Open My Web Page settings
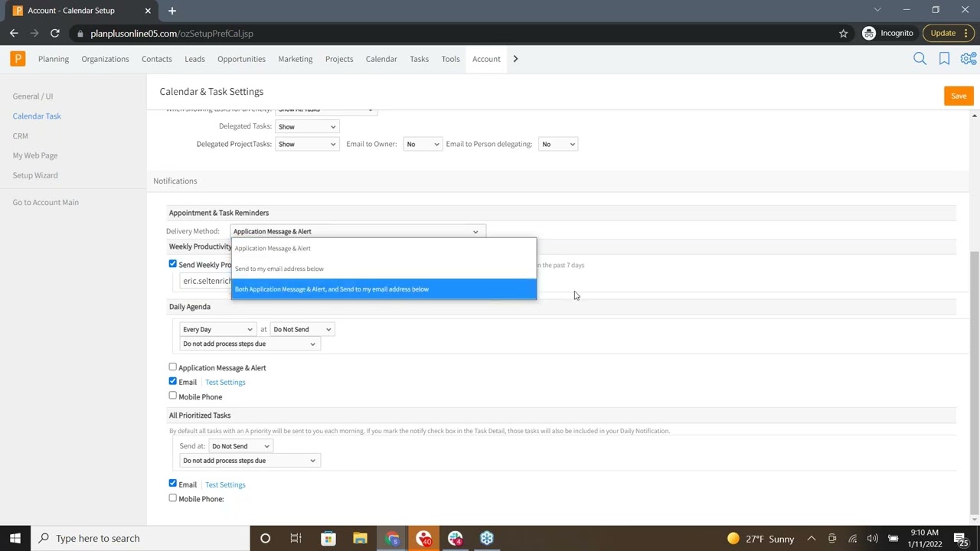 35,155
